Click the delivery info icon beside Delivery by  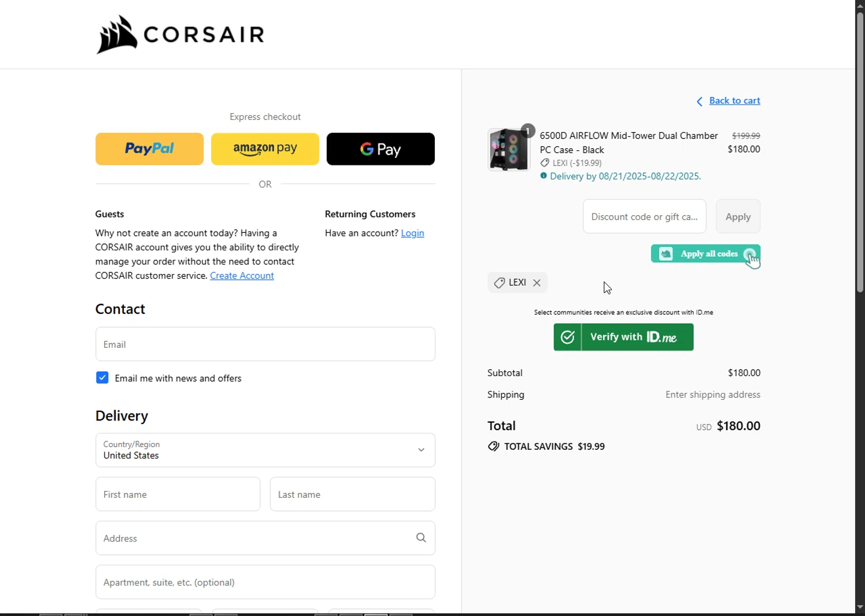(x=543, y=176)
